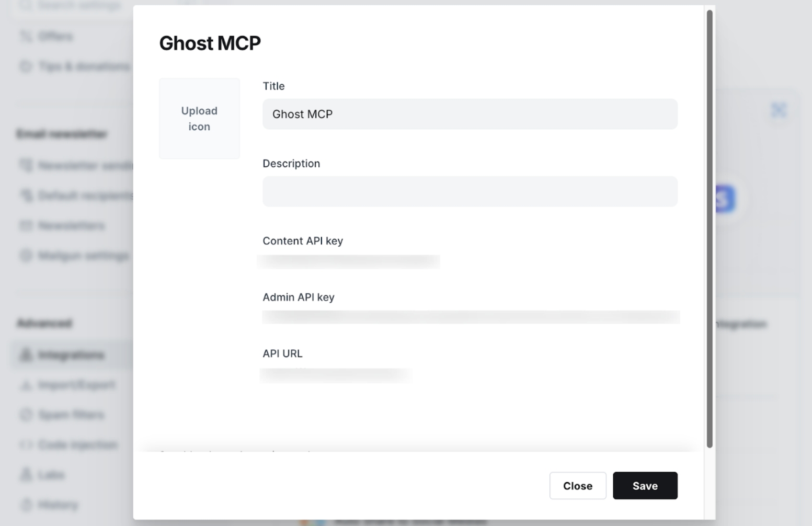Click the blurred API URL value
812x526 pixels.
[336, 375]
